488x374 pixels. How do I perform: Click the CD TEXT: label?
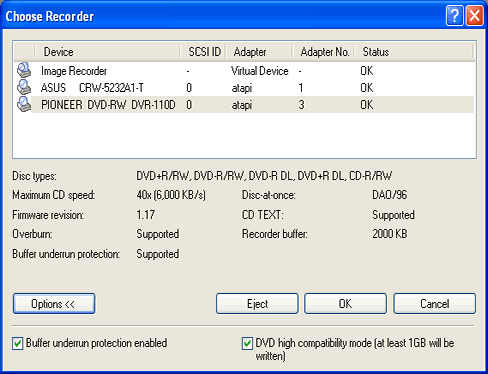click(x=263, y=215)
